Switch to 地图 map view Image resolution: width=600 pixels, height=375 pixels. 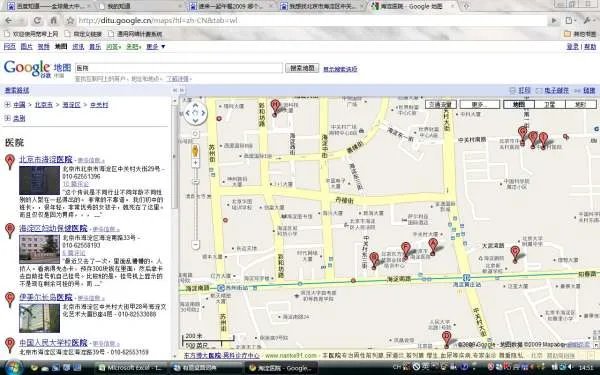coord(519,104)
